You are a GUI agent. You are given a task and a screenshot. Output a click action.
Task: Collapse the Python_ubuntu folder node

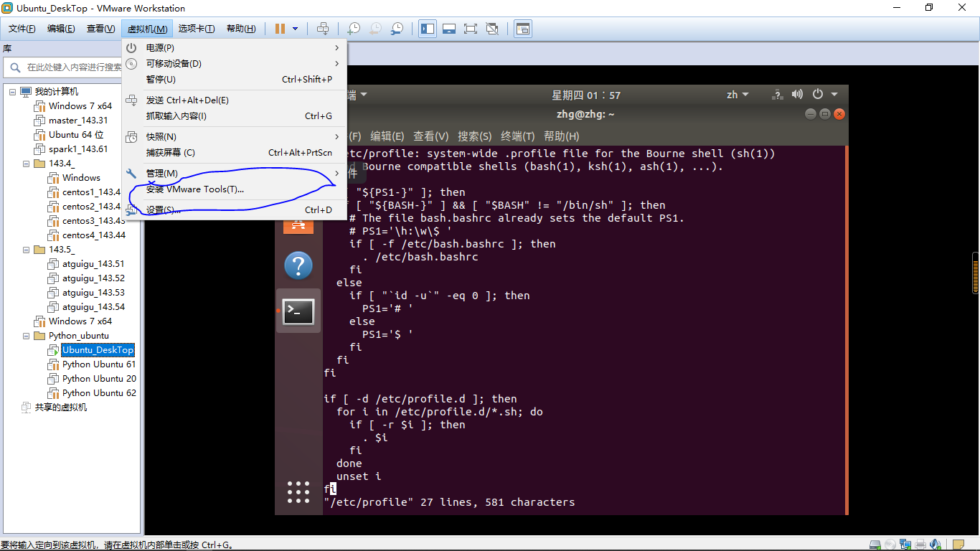click(x=26, y=336)
